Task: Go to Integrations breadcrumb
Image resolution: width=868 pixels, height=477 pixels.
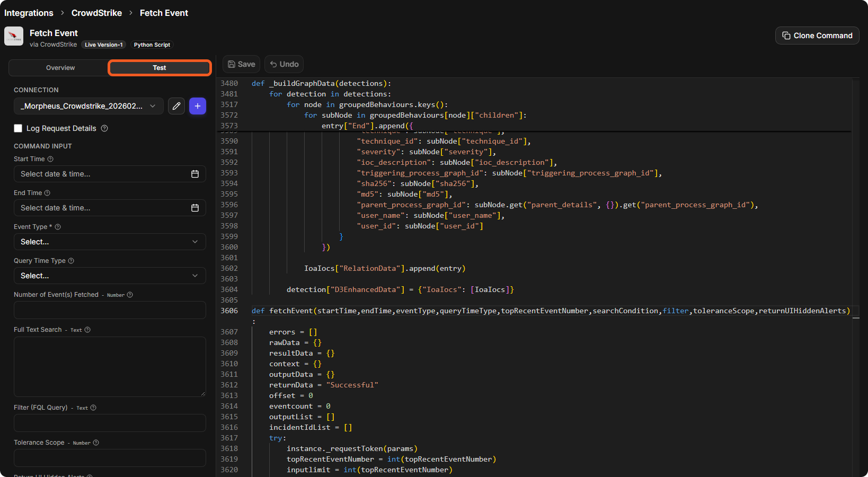Action: pos(29,13)
